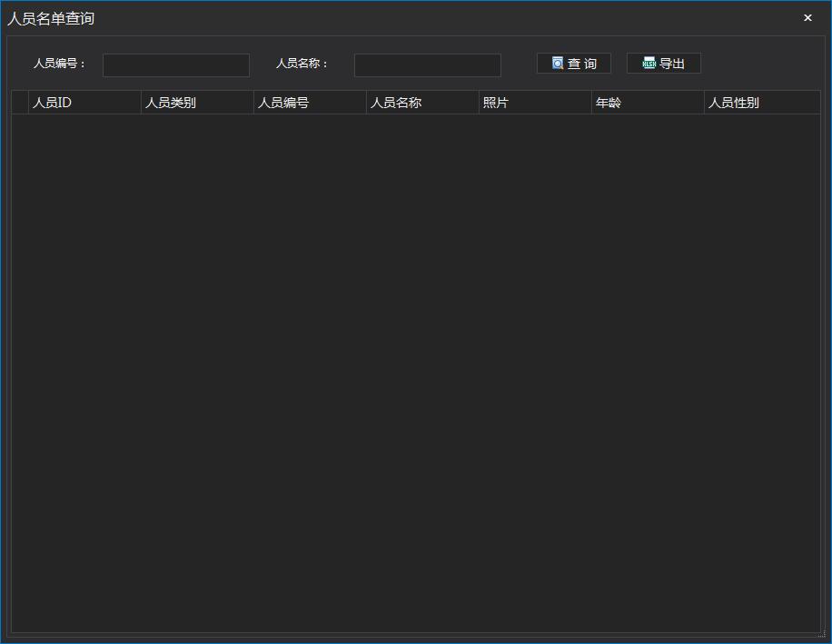Click the 人员名单查询 window title
This screenshot has height=644, width=832.
[x=51, y=18]
